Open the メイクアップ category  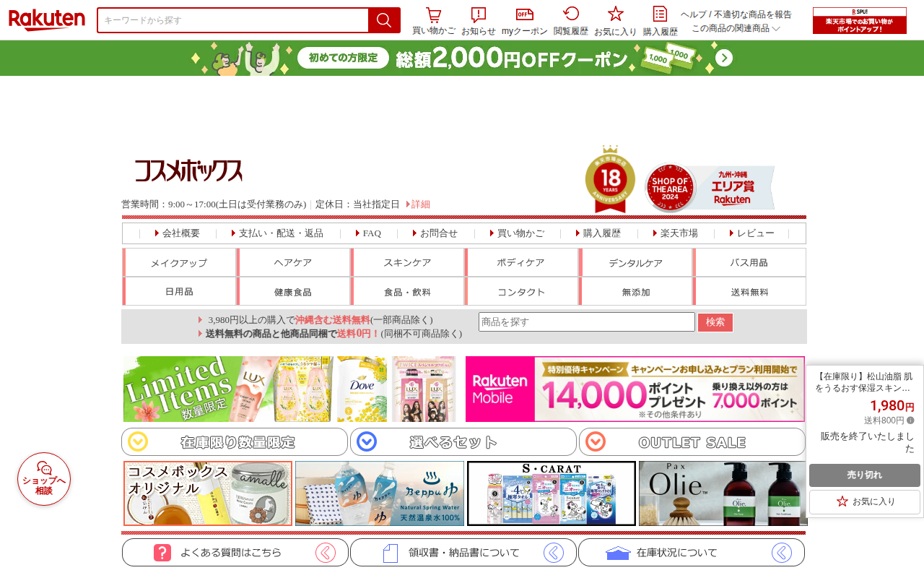pos(179,262)
